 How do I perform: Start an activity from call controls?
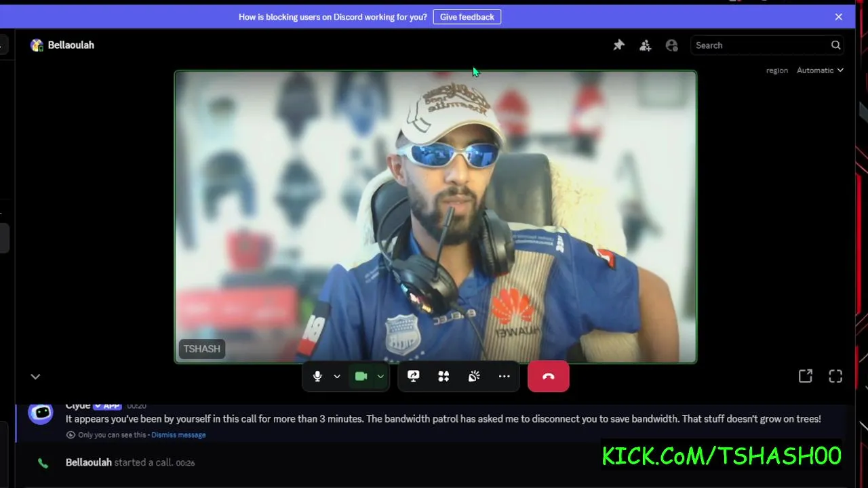point(443,376)
